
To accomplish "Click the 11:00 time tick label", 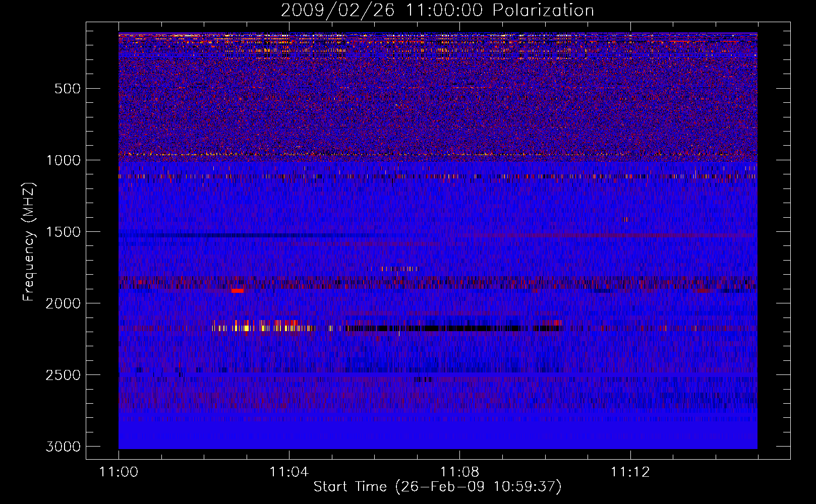I will [119, 472].
